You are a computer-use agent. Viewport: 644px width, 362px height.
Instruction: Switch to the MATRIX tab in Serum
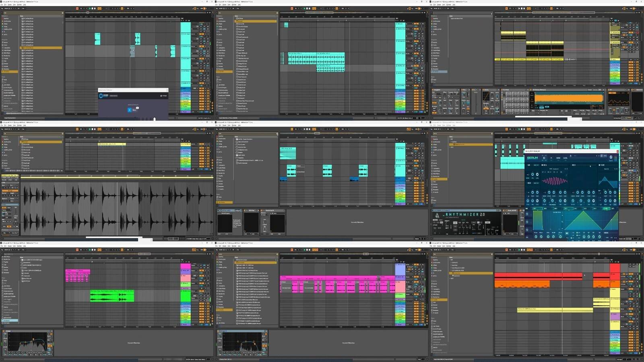click(558, 158)
